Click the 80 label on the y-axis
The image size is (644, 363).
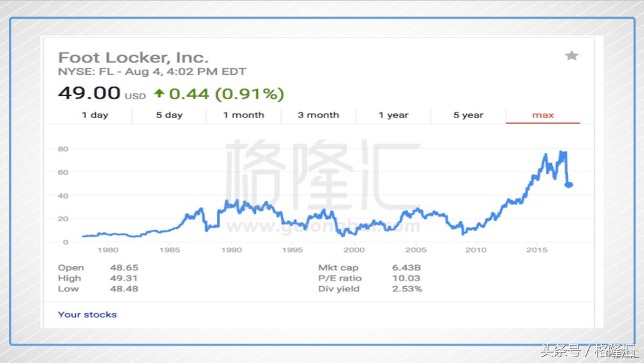pos(63,149)
